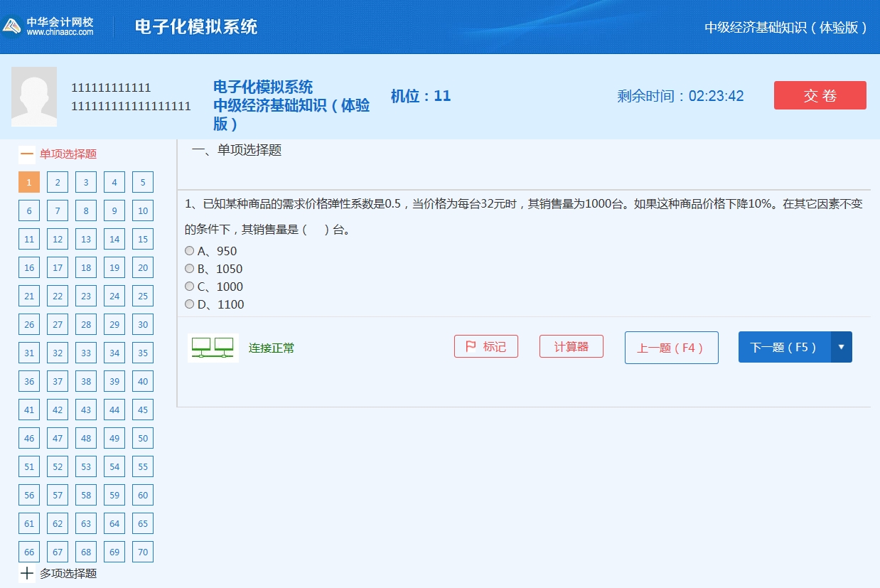Select answer option A、950
This screenshot has width=880, height=588.
[x=189, y=250]
